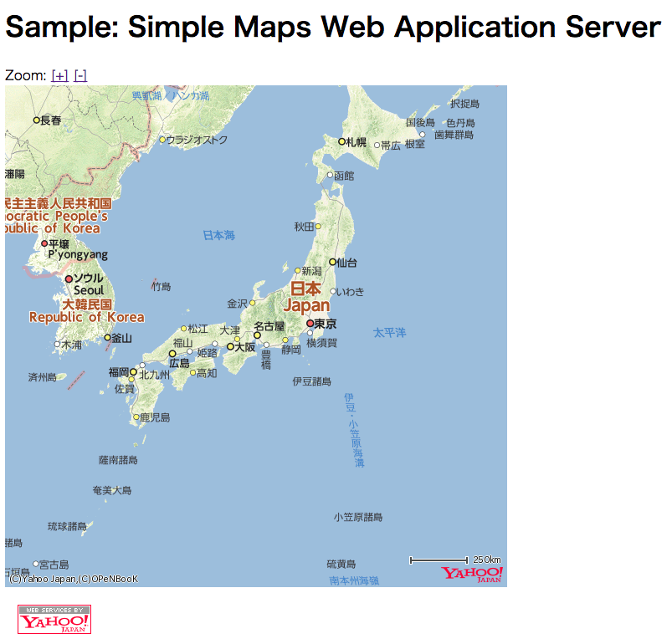The height and width of the screenshot is (639, 672).
Task: Click the Yahoo! JAPAN logo on the map
Action: [474, 573]
